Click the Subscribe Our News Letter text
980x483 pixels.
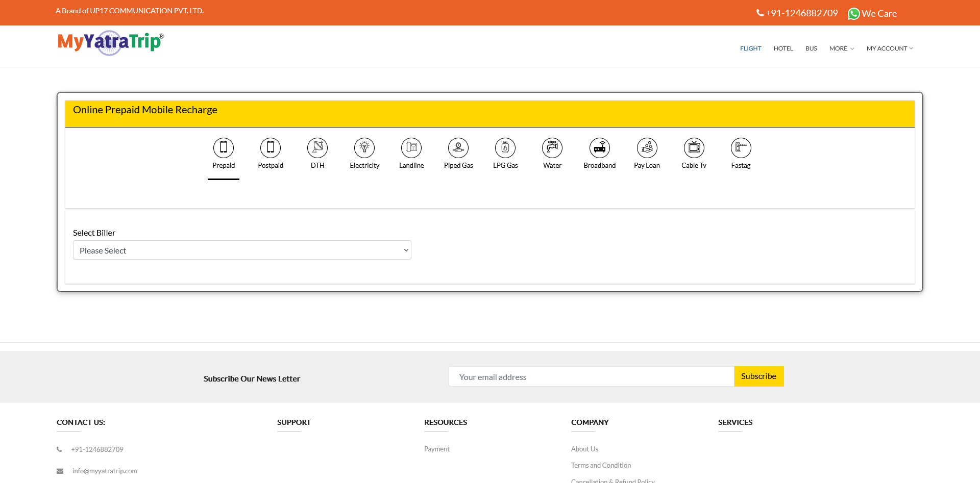point(252,378)
